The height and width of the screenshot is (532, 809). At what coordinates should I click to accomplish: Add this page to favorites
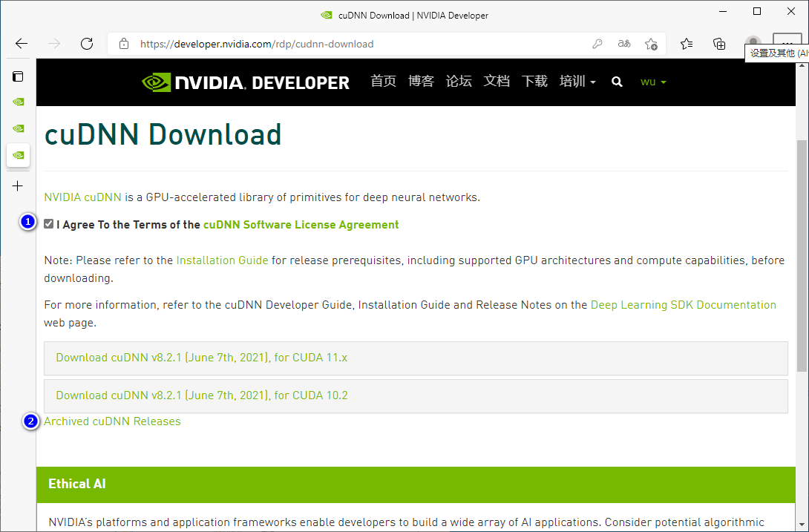click(651, 44)
